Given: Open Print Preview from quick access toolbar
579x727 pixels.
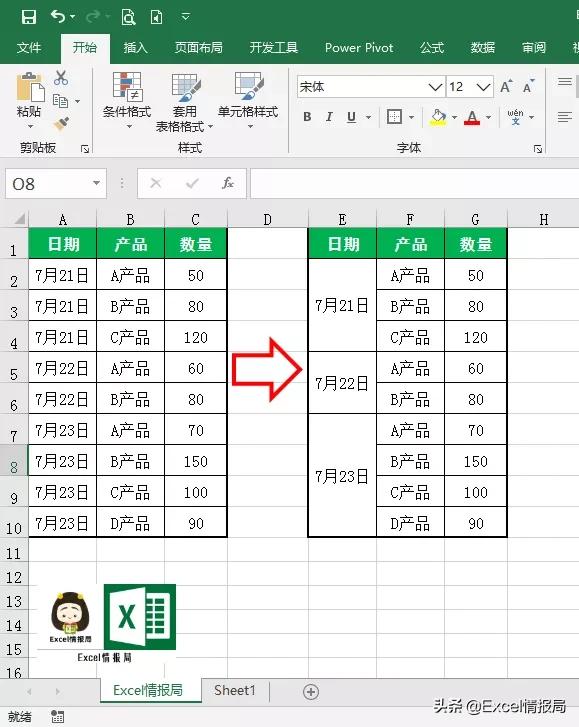Looking at the screenshot, I should point(128,17).
